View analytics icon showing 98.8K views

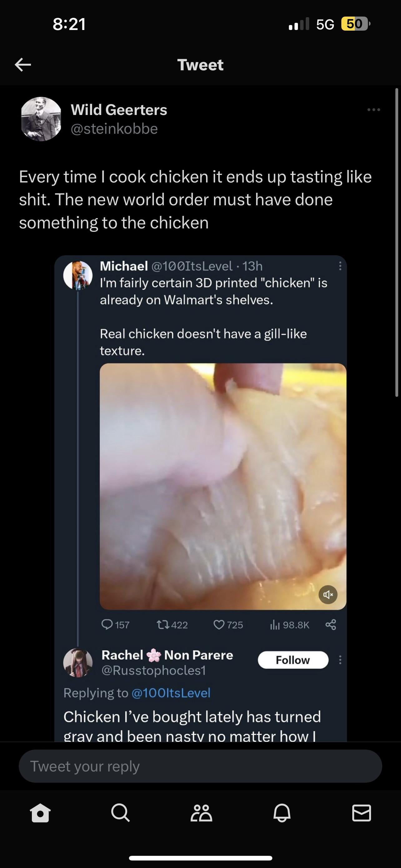click(275, 625)
